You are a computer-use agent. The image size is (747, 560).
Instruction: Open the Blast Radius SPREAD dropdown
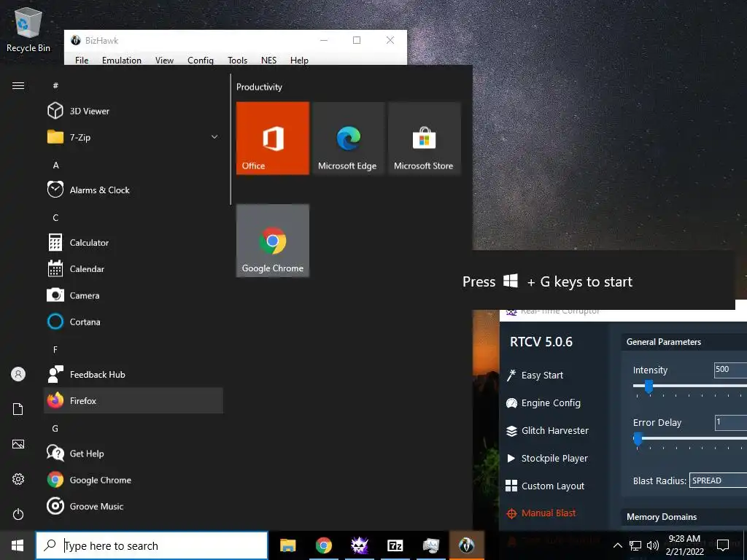[718, 481]
